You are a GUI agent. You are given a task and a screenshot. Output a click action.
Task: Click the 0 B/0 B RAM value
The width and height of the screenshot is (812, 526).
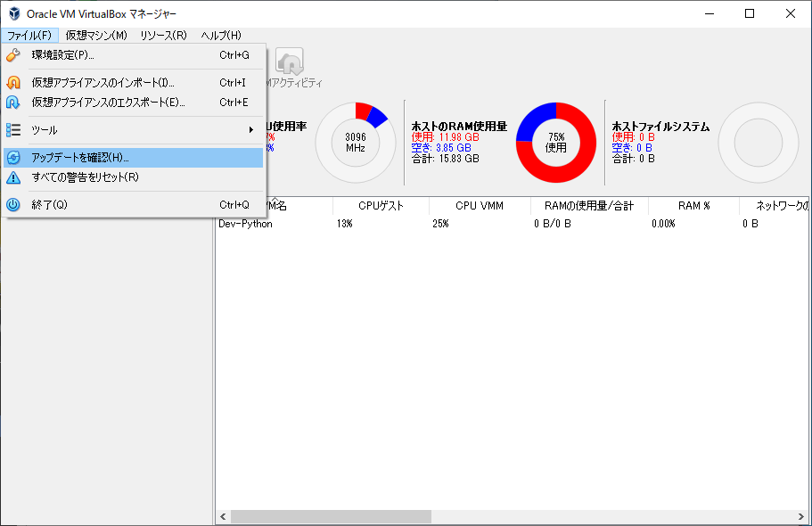tap(553, 224)
